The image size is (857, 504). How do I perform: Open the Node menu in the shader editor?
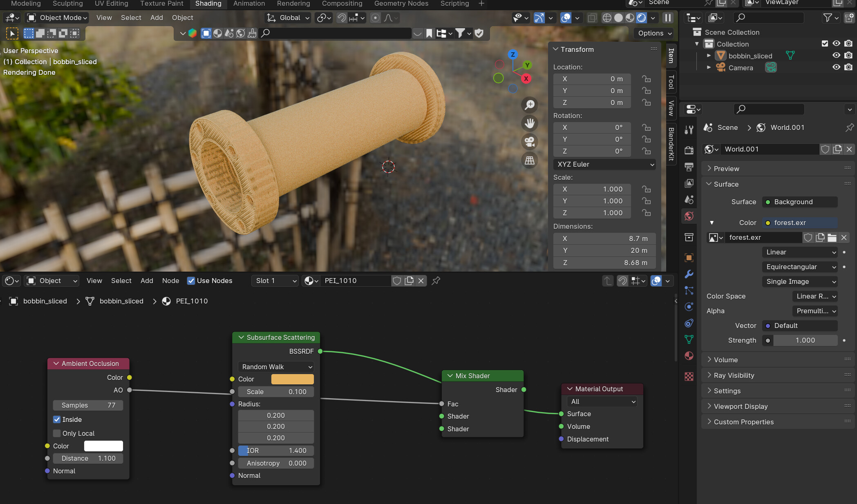(170, 281)
